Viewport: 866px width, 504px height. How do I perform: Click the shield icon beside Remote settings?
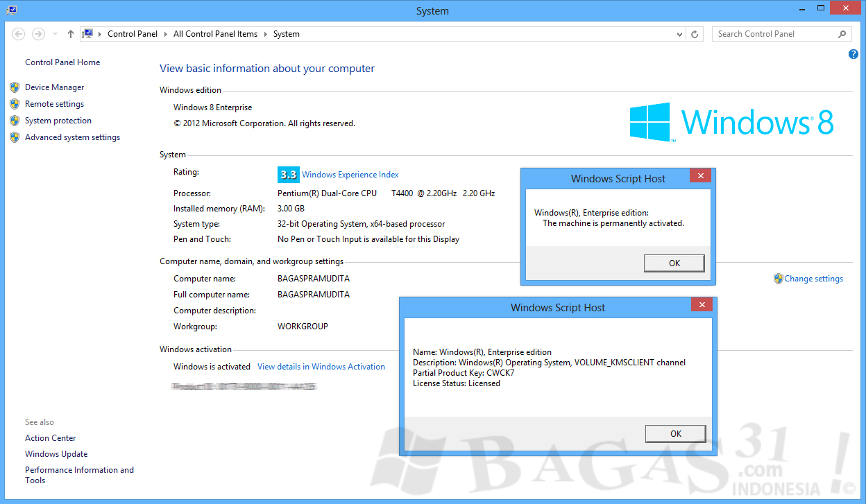[15, 104]
